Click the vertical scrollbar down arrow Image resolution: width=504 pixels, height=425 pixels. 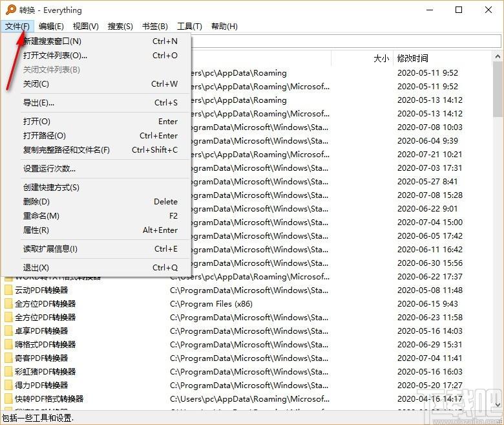coord(498,405)
